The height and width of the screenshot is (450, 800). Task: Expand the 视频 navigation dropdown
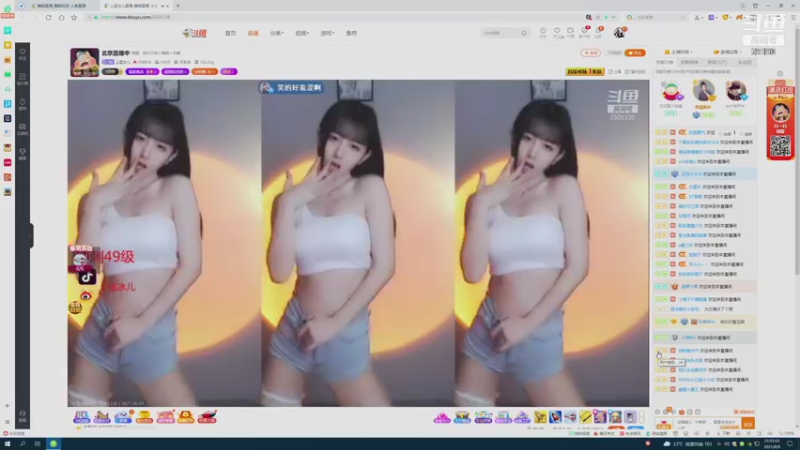click(302, 33)
